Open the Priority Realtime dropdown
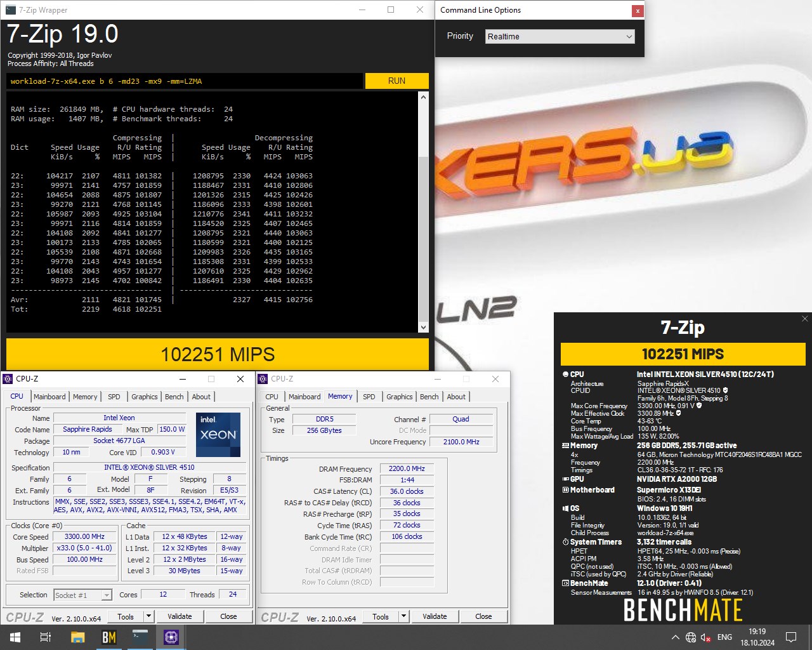Viewport: 812px width, 650px height. click(560, 36)
